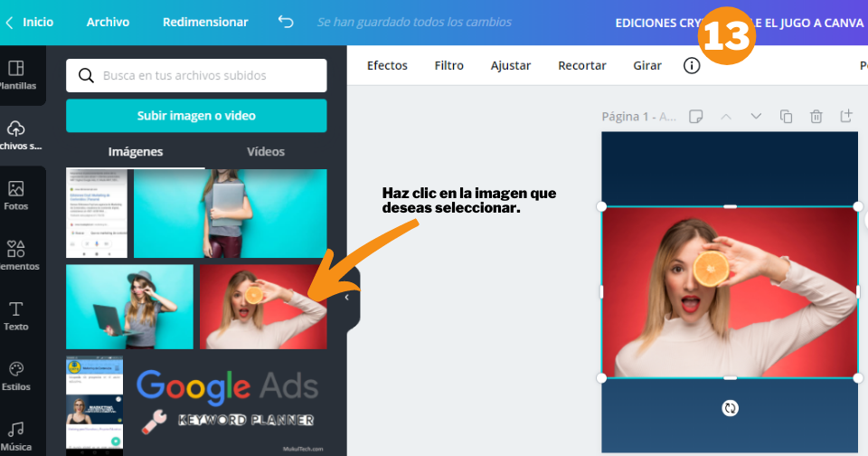Open the Estilos palette panel
Screen dimensions: 868x456
coord(16,376)
